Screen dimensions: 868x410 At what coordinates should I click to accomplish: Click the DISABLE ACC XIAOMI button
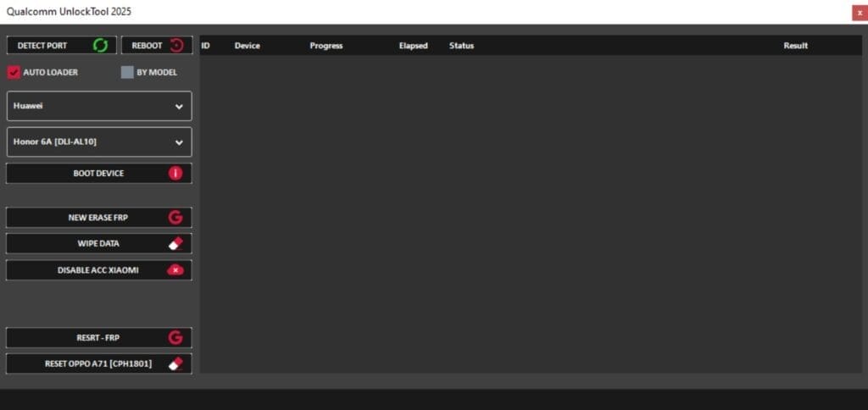point(97,270)
